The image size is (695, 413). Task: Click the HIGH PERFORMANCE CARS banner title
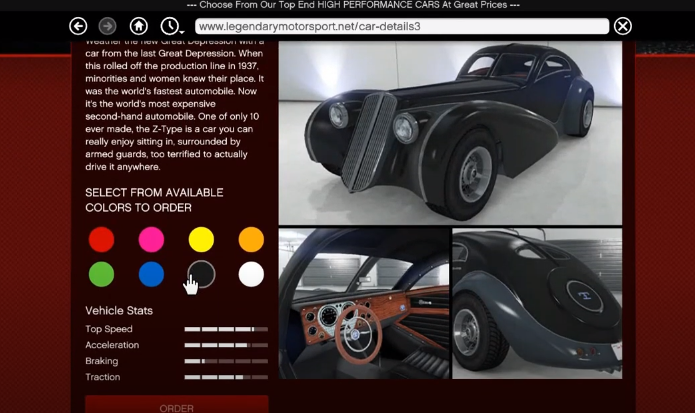pos(353,5)
